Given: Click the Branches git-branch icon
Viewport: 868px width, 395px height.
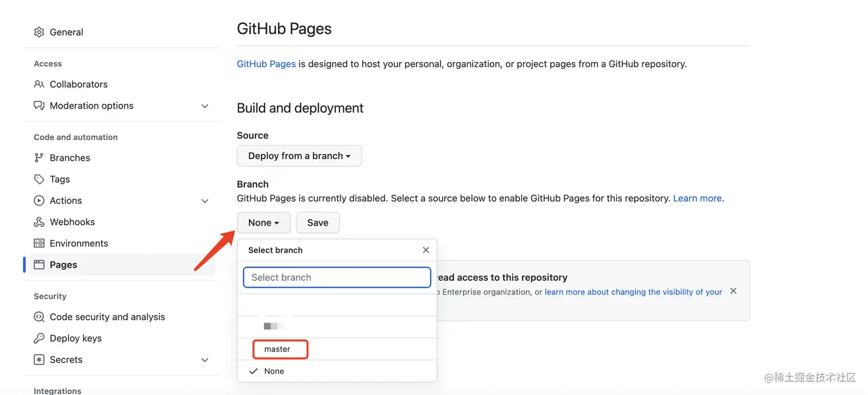Looking at the screenshot, I should [39, 158].
